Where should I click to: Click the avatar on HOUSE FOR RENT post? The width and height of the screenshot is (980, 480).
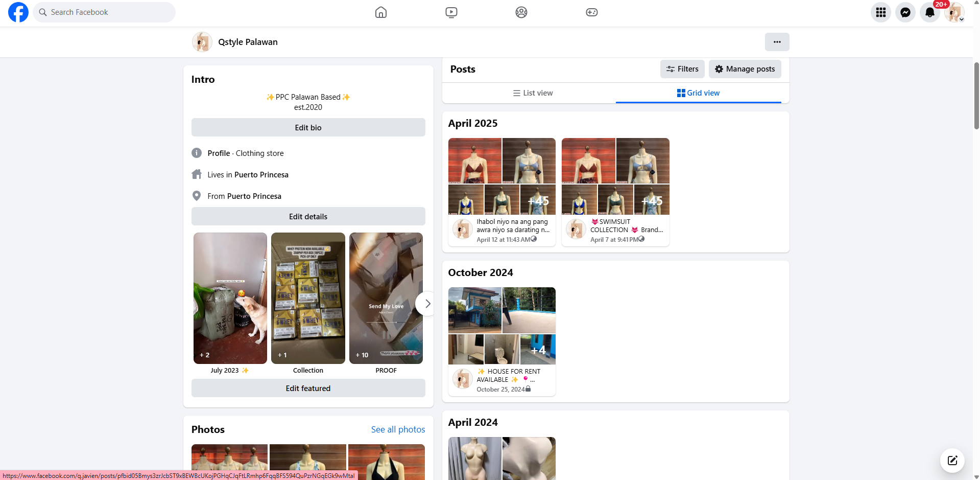tap(463, 379)
